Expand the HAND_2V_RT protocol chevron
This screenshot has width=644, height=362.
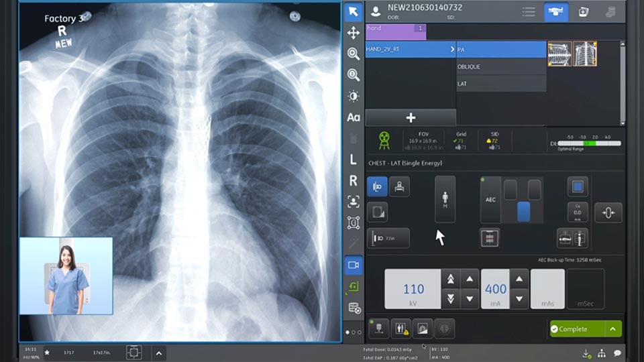[452, 50]
